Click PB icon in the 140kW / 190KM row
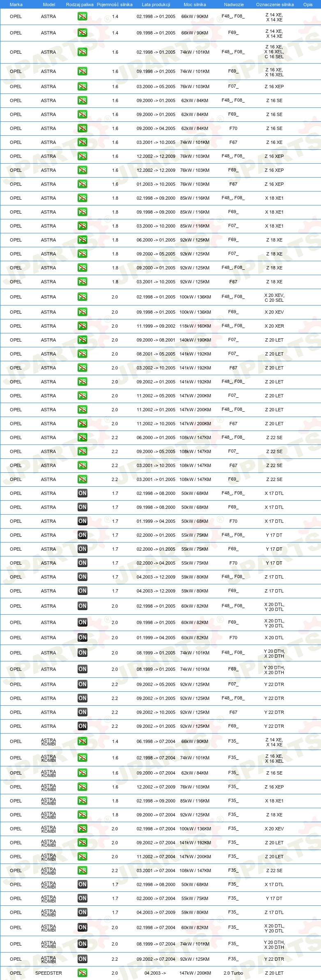The height and width of the screenshot is (980, 321). coord(82,340)
